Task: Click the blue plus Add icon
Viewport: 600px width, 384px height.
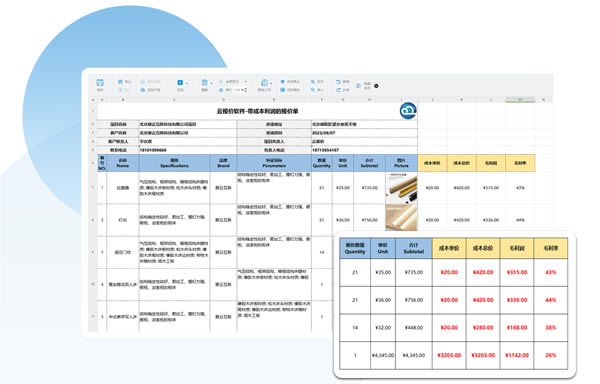Action: point(180,83)
